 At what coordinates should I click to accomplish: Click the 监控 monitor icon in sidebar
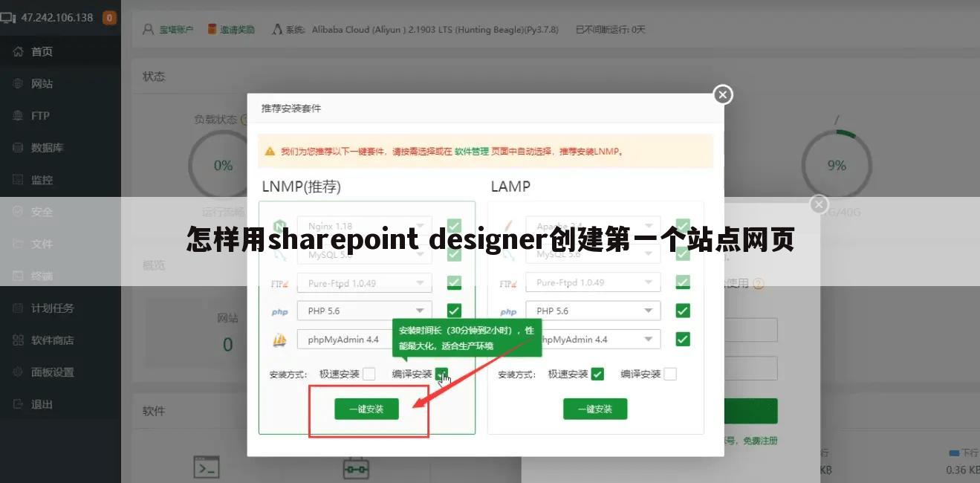[18, 180]
